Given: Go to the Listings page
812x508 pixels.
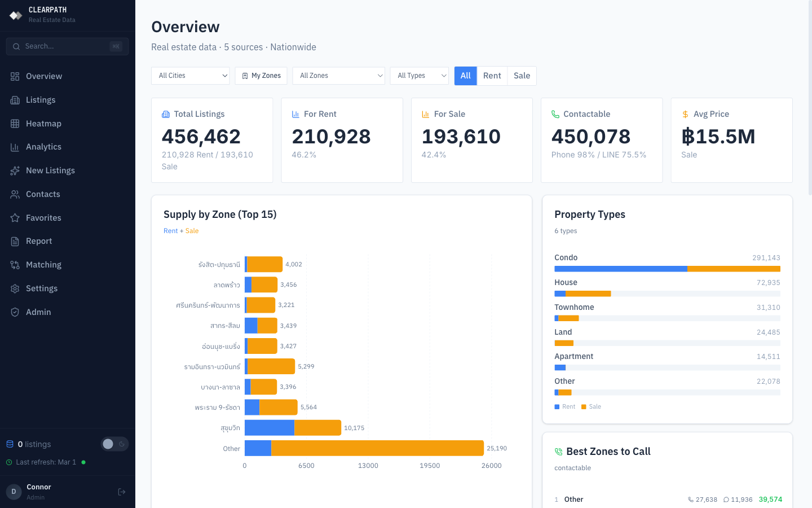Looking at the screenshot, I should pyautogui.click(x=41, y=100).
